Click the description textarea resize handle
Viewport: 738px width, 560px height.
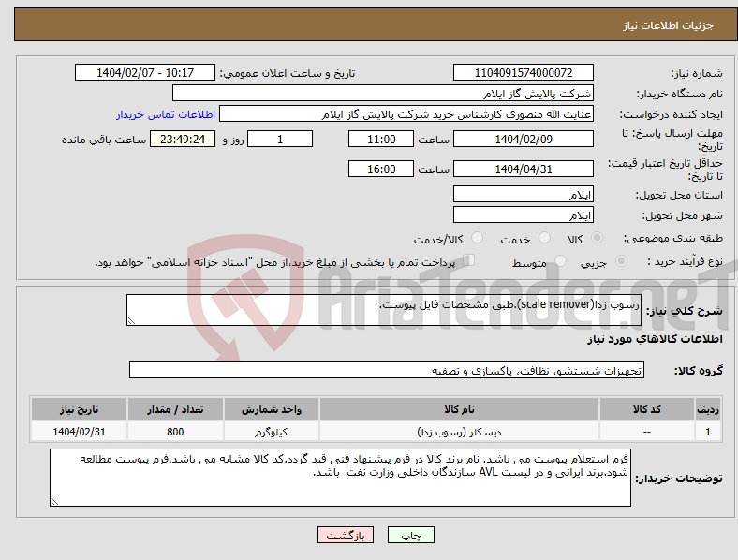pyautogui.click(x=131, y=321)
